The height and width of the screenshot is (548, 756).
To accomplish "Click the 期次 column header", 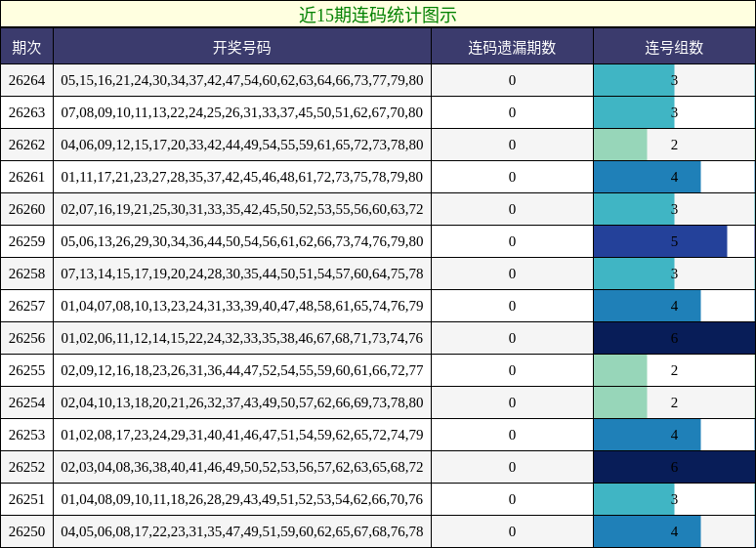I will tap(26, 47).
